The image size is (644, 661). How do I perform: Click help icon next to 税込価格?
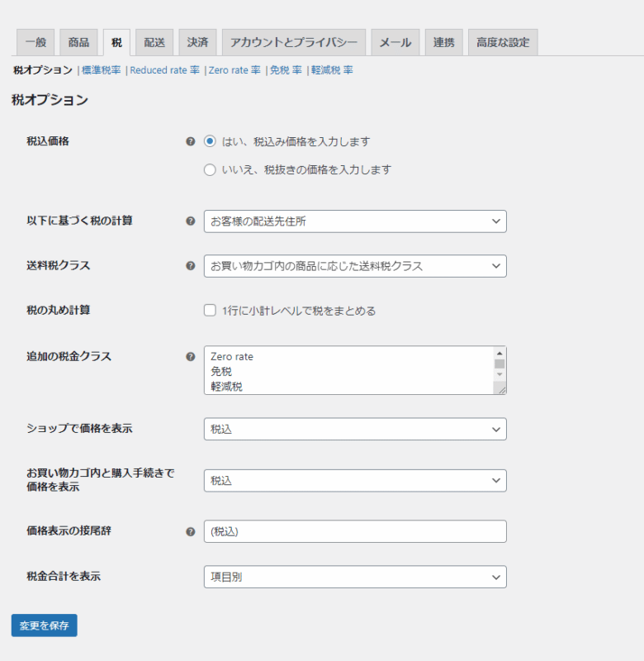pos(191,141)
